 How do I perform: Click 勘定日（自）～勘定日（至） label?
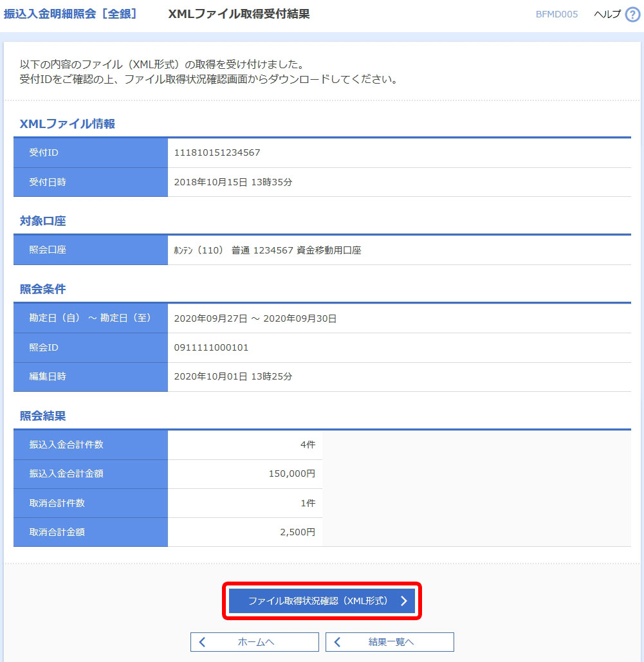(90, 318)
